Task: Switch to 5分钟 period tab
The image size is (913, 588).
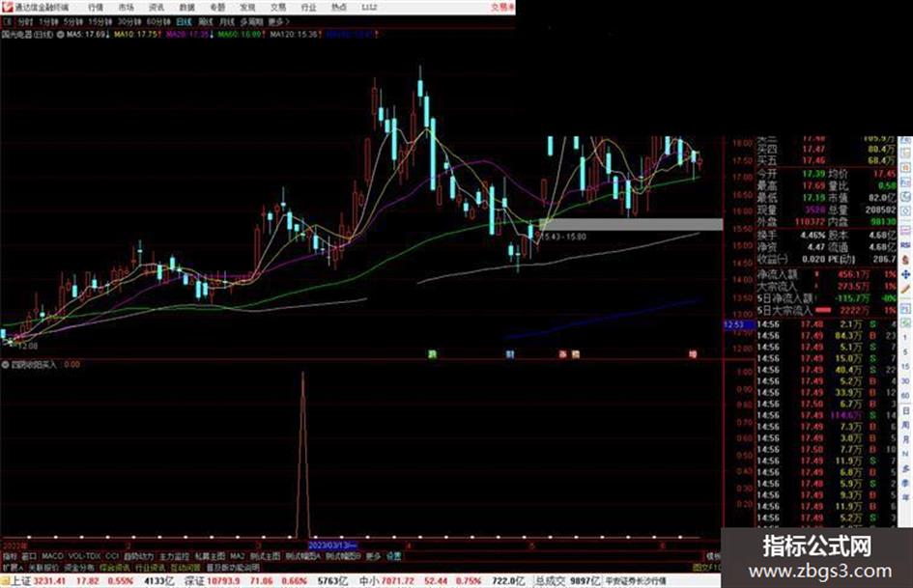Action: point(72,22)
